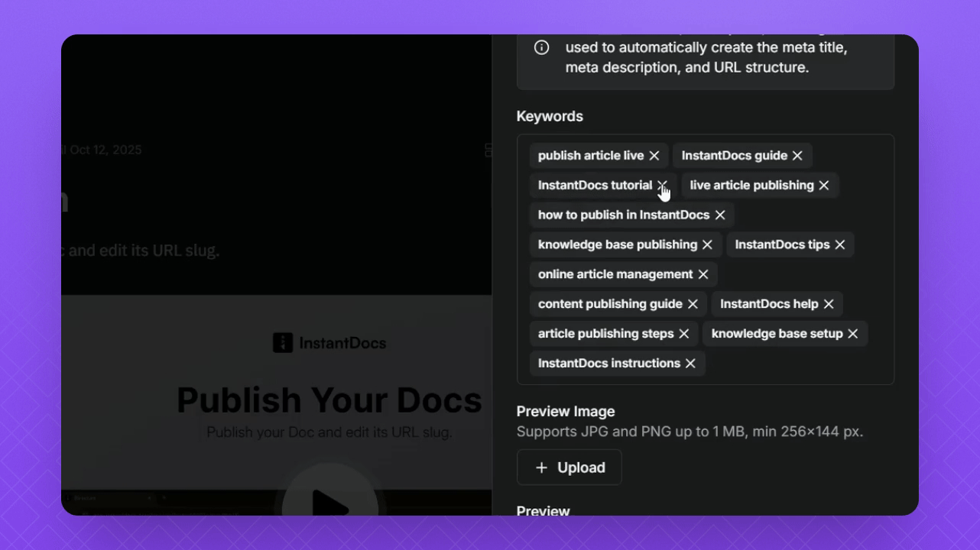This screenshot has width=980, height=550.
Task: Click 'InstantDocs instructions' keyword label
Action: [x=609, y=364]
